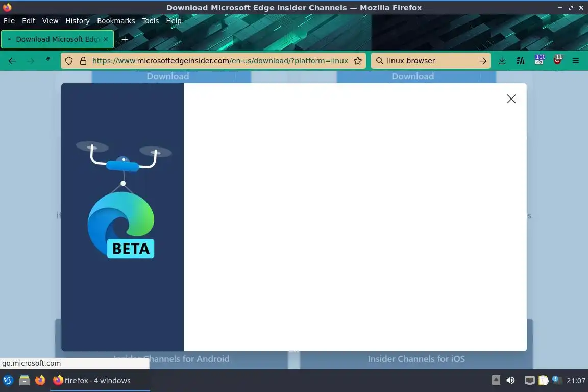The height and width of the screenshot is (392, 588).
Task: Click the 'linux browser' search field
Action: click(430, 61)
